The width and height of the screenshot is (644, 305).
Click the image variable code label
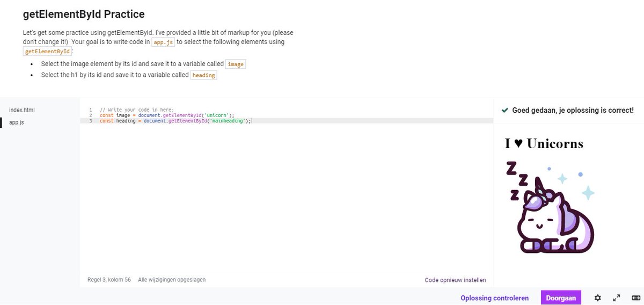click(x=236, y=64)
